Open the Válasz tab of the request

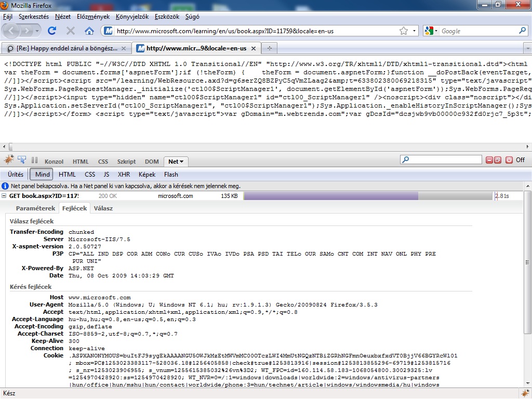pos(103,208)
